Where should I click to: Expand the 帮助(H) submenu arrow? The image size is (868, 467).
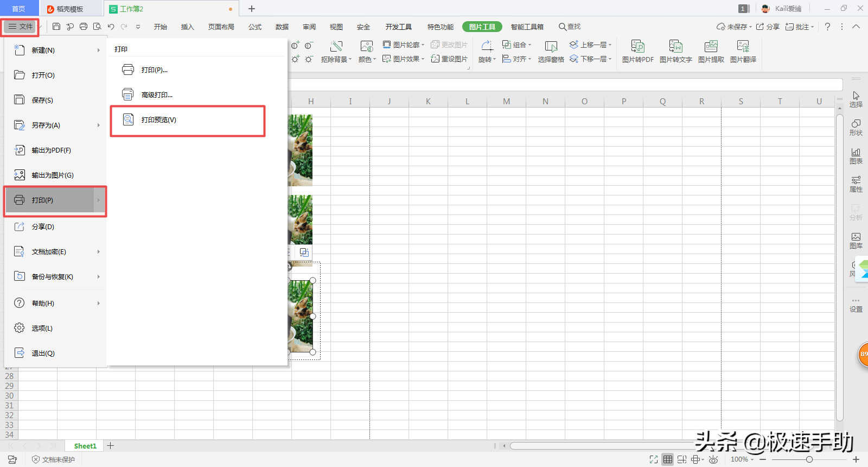click(x=99, y=303)
